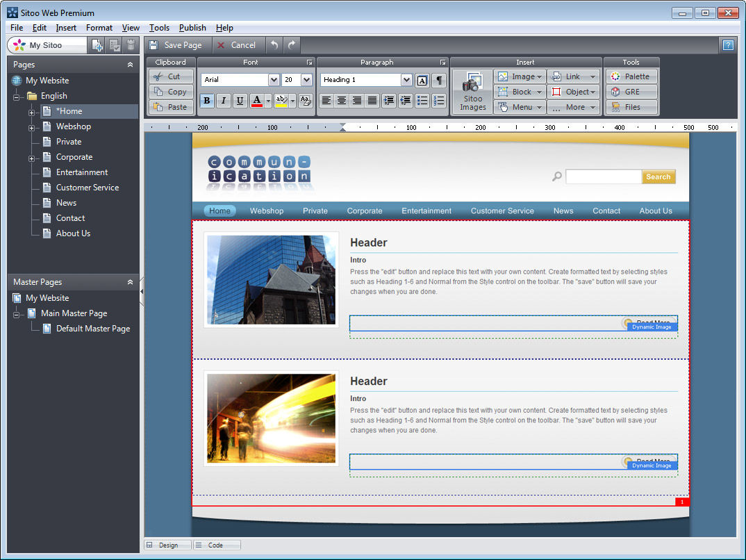The height and width of the screenshot is (560, 746).
Task: Align text to center
Action: (342, 101)
